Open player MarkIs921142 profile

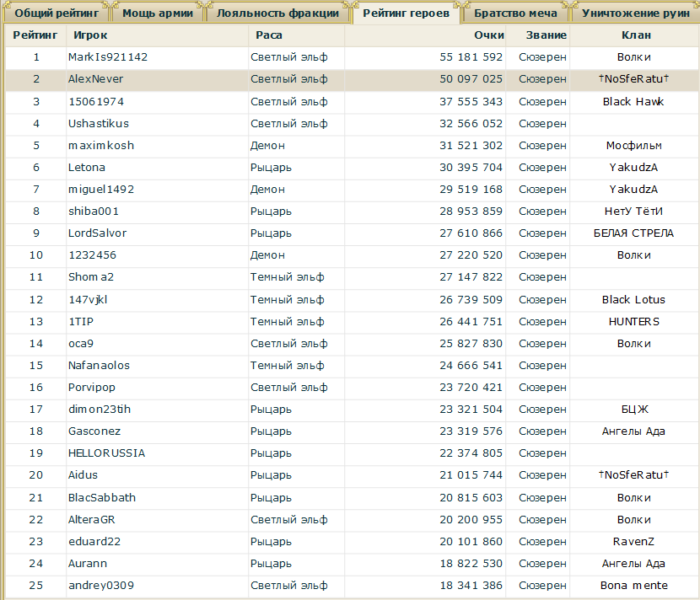(x=108, y=57)
